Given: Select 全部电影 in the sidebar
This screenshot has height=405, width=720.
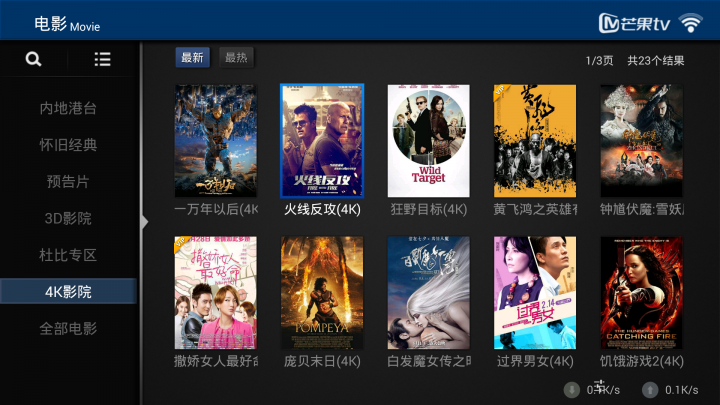Looking at the screenshot, I should [68, 329].
